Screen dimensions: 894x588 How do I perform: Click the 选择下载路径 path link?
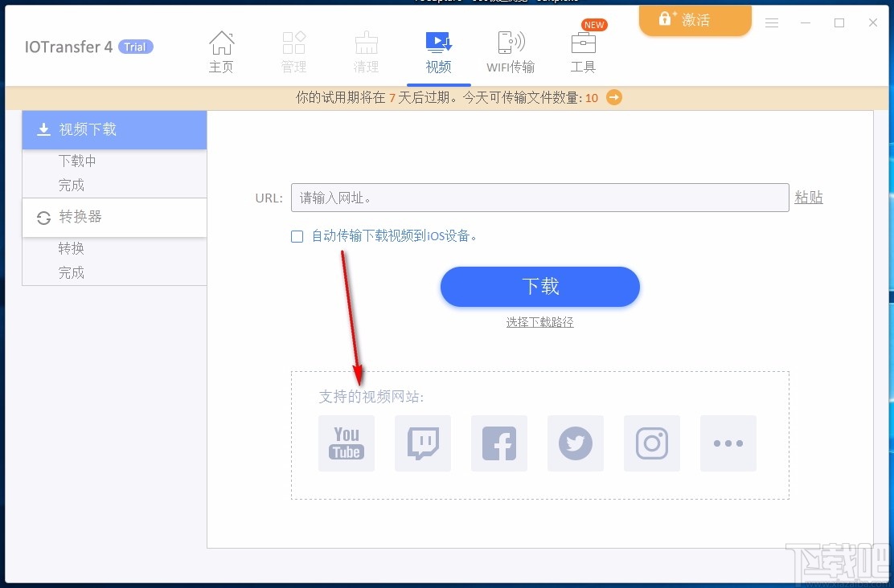[539, 322]
